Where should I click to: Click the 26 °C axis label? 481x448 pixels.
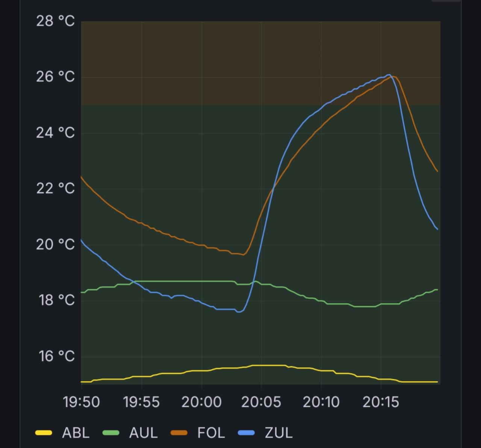(55, 77)
